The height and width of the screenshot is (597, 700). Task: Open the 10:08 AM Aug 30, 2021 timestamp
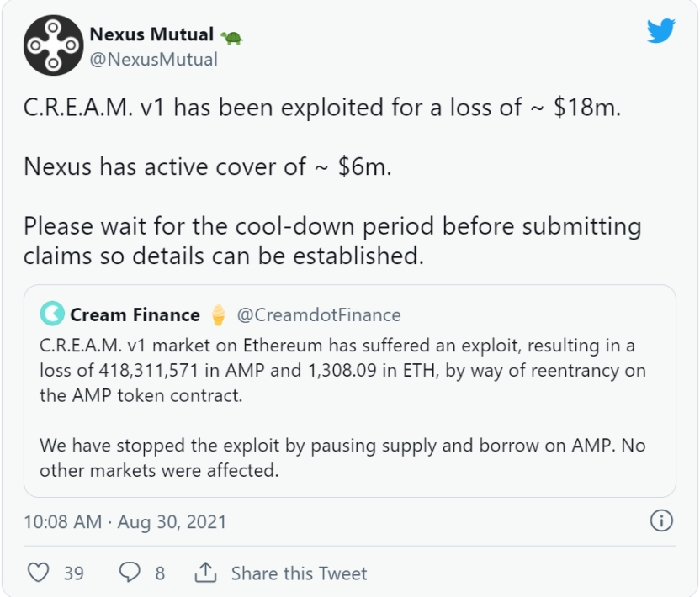[x=125, y=521]
